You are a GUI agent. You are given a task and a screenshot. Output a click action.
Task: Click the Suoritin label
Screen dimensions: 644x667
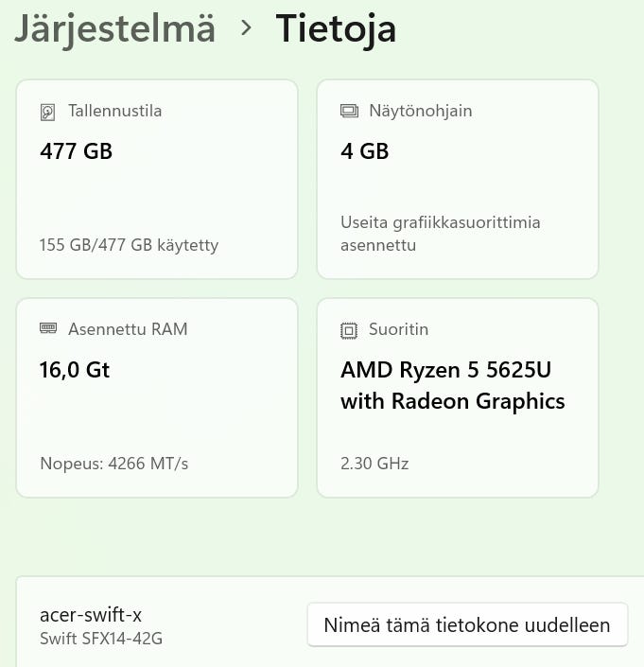point(398,329)
